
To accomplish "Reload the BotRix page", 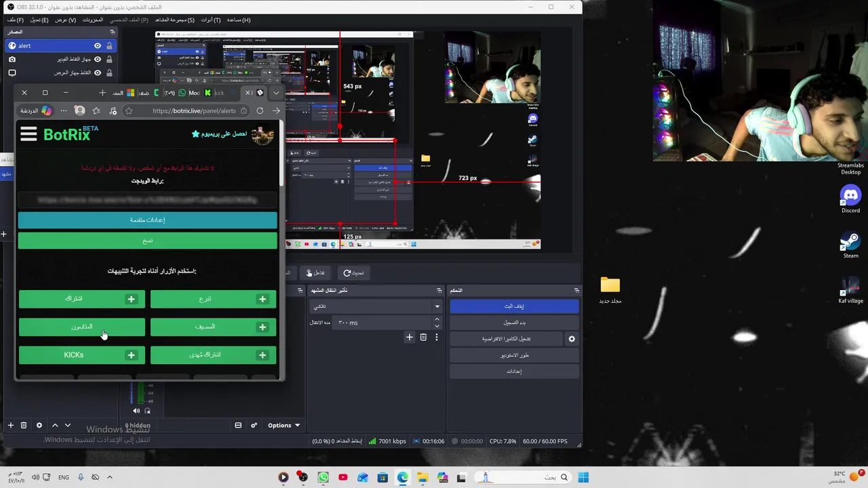I will point(260,110).
